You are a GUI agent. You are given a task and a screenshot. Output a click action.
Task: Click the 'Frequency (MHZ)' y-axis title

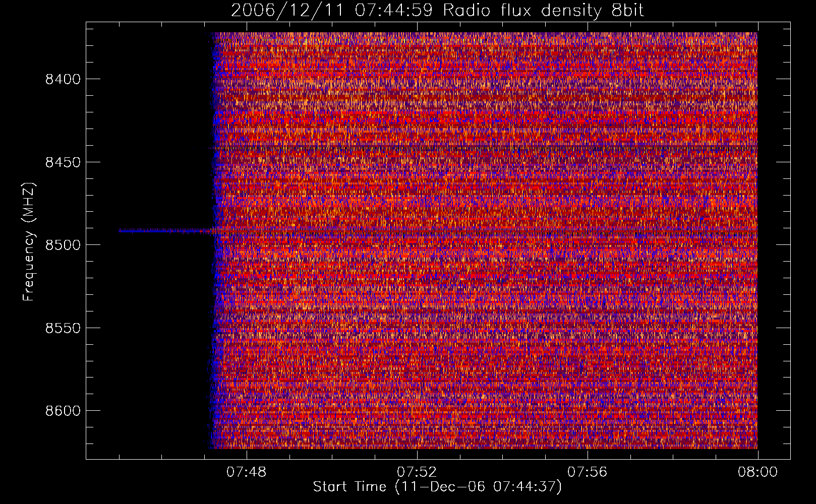(x=29, y=242)
